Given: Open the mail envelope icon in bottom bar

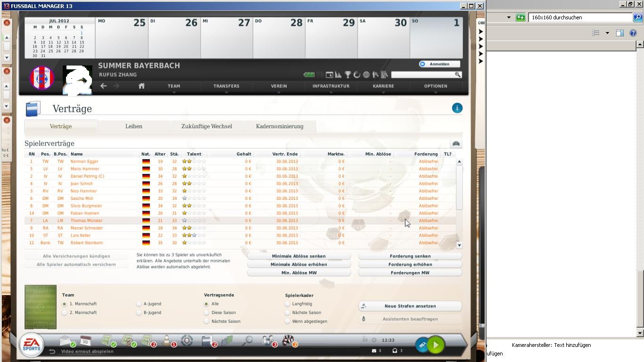Looking at the screenshot, I should [x=66, y=340].
